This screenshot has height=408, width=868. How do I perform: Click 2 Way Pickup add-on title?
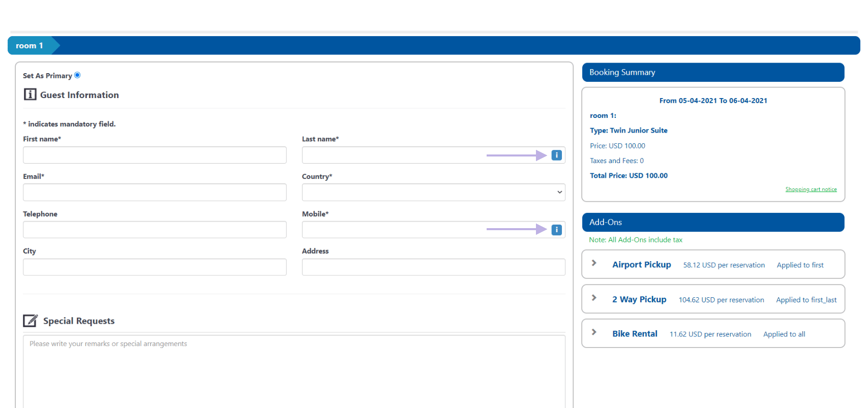tap(639, 300)
